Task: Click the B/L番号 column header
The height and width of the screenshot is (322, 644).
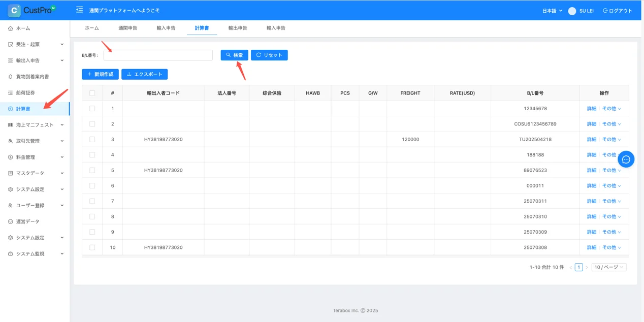Action: (x=535, y=93)
